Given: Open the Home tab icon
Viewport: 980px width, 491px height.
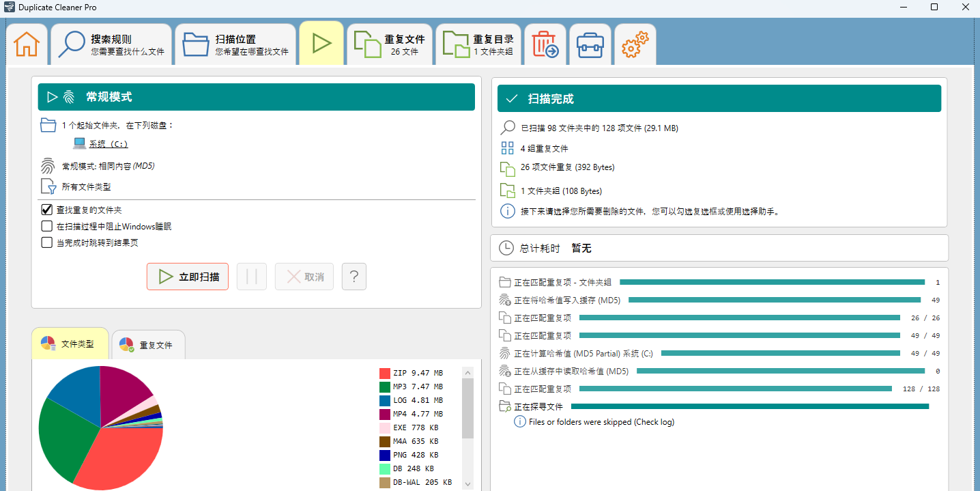Looking at the screenshot, I should point(27,43).
